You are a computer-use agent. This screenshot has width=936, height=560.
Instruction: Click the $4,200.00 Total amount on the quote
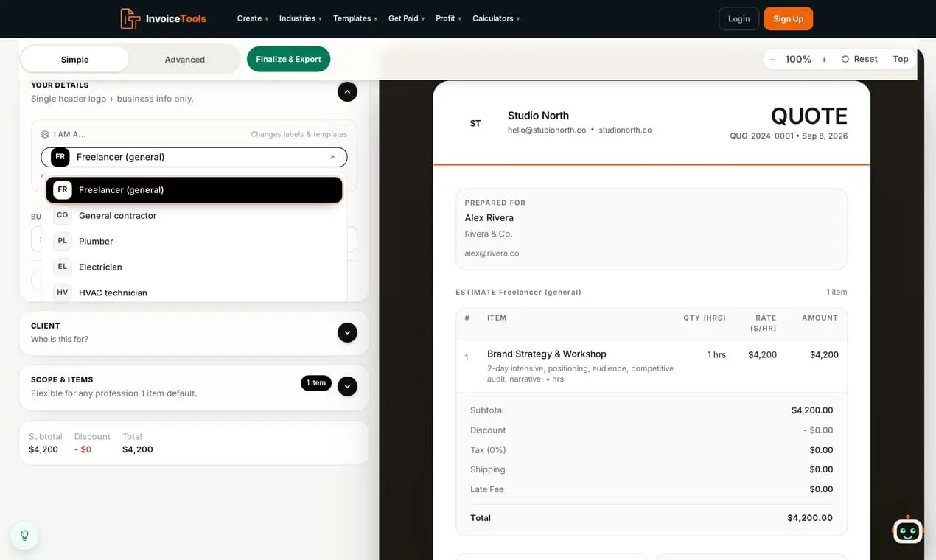click(810, 517)
